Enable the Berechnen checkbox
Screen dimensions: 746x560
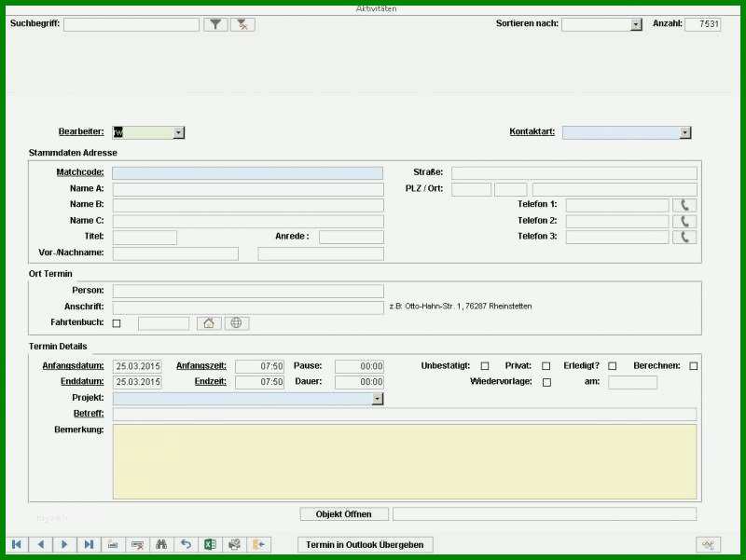coord(694,366)
